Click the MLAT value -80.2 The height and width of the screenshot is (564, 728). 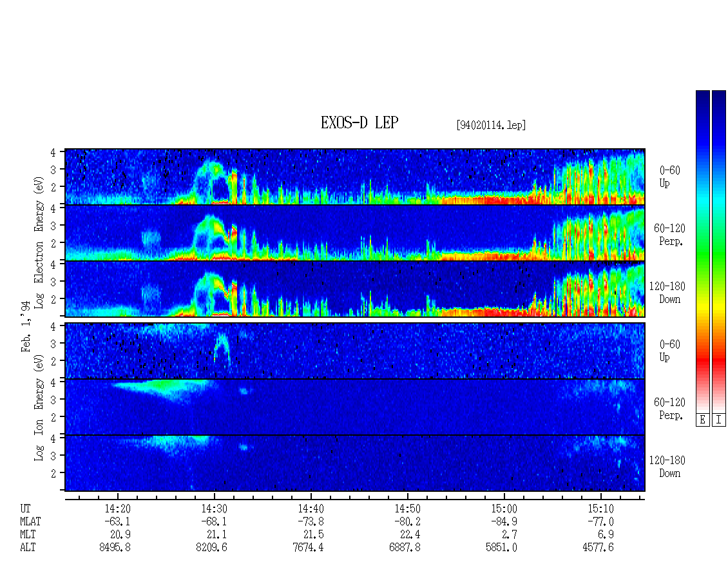coord(407,521)
